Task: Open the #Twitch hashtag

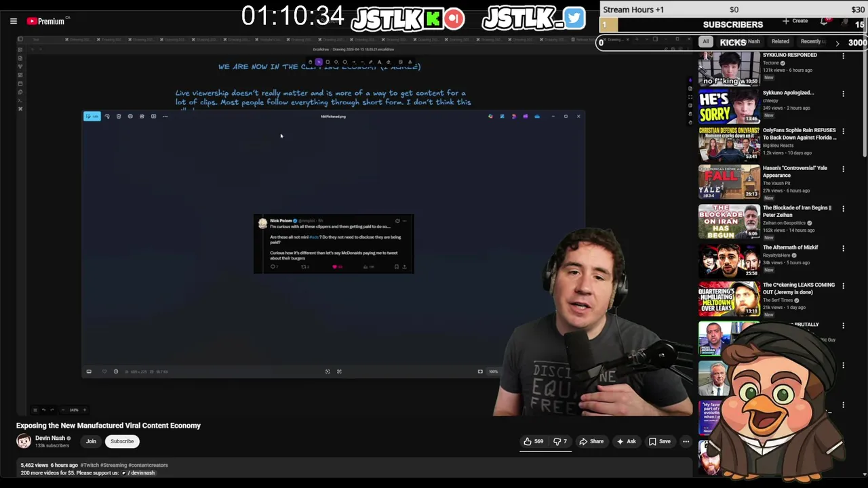Action: (90, 465)
